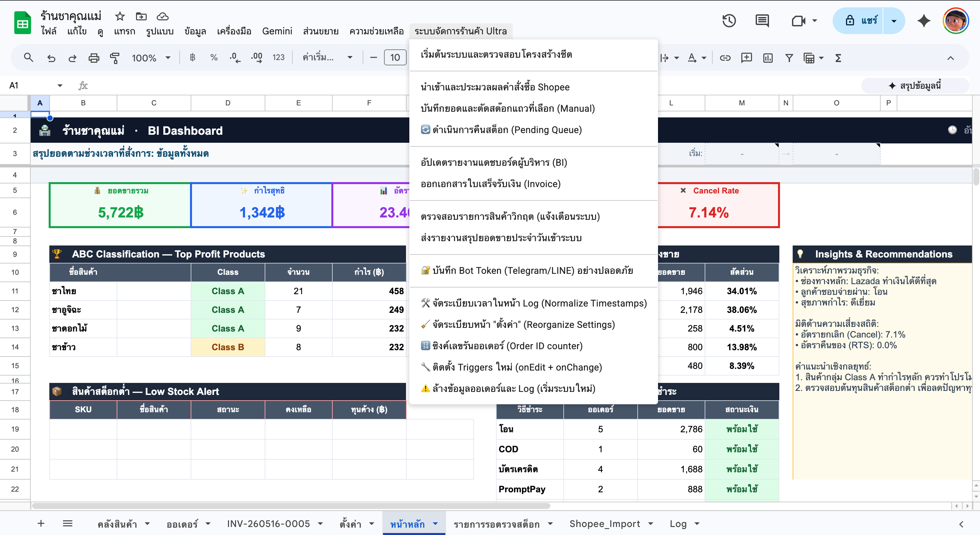Open version history clock icon
Screen dimensions: 980x535
729,21
